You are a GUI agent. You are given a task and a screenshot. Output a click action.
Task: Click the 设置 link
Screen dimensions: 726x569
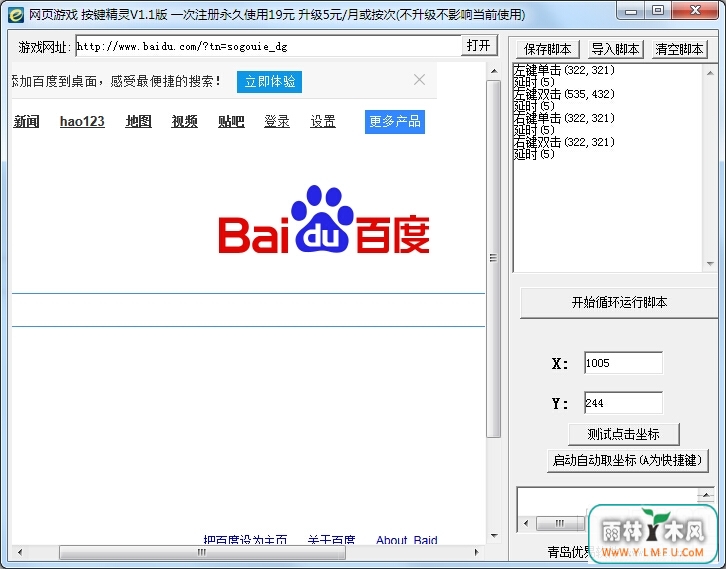coord(323,121)
